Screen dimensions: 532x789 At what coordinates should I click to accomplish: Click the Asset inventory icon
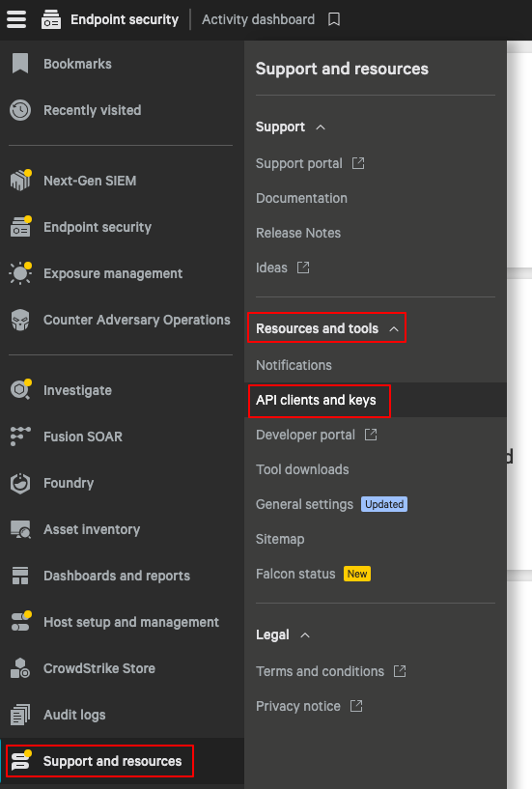[20, 529]
